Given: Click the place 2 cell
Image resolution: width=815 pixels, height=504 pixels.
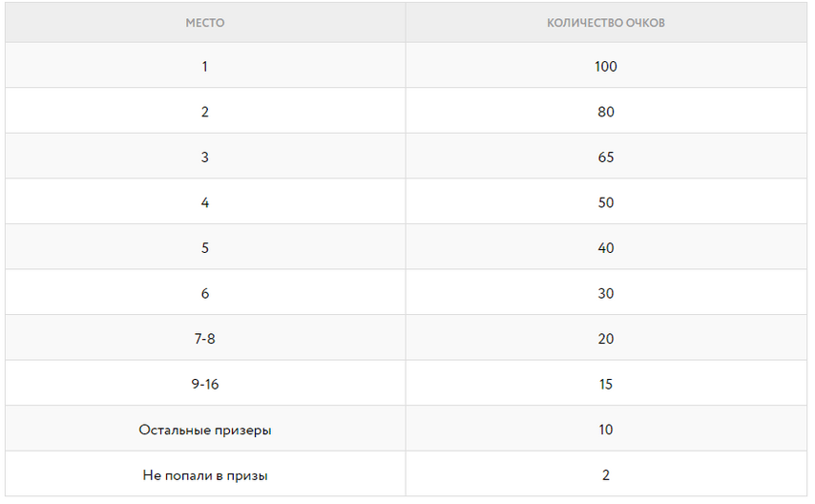Looking at the screenshot, I should (205, 111).
